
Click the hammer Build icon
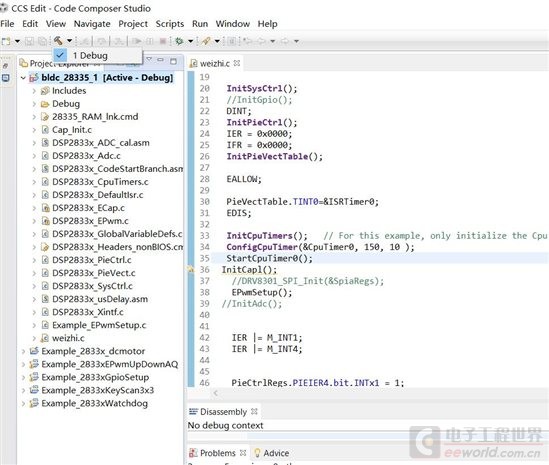(58, 41)
